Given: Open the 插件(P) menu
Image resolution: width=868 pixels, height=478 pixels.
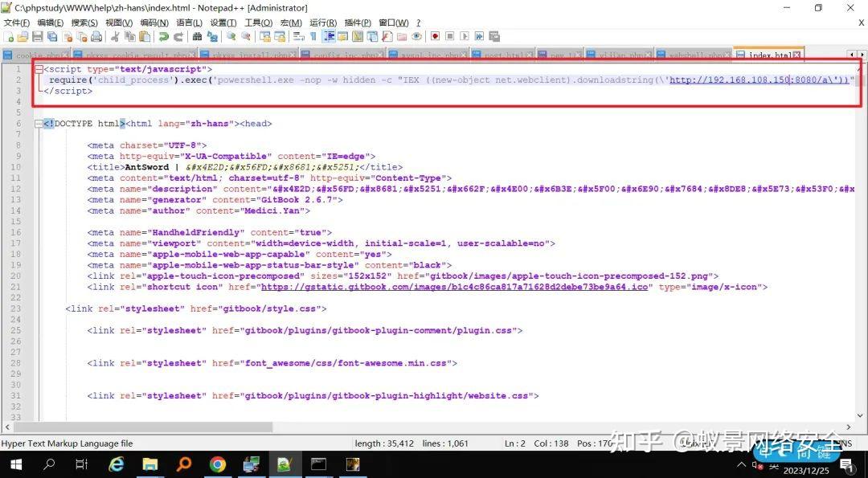Looking at the screenshot, I should tap(358, 22).
